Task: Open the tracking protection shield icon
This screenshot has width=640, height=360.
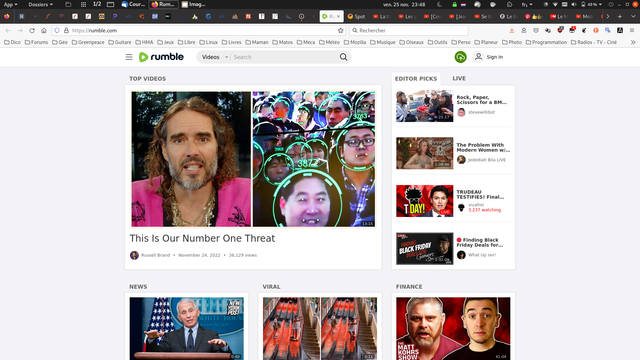Action: tap(57, 30)
